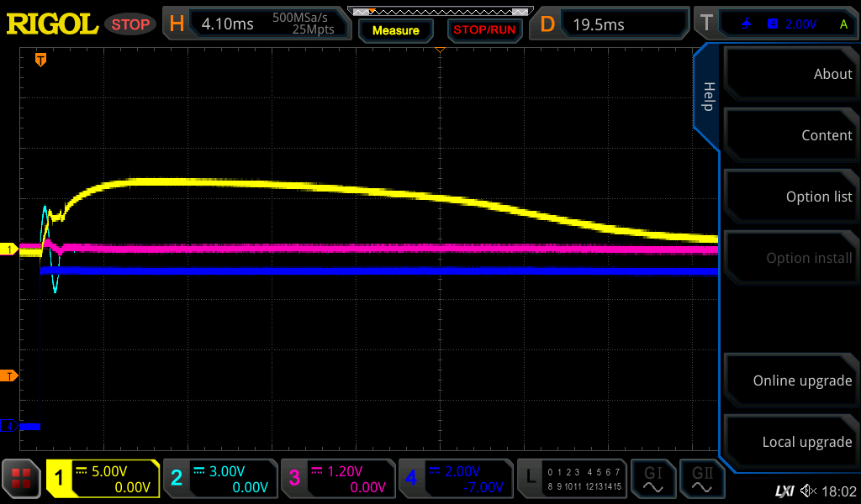The height and width of the screenshot is (504, 861).
Task: Collapse the Help side panel tab
Action: [x=707, y=97]
